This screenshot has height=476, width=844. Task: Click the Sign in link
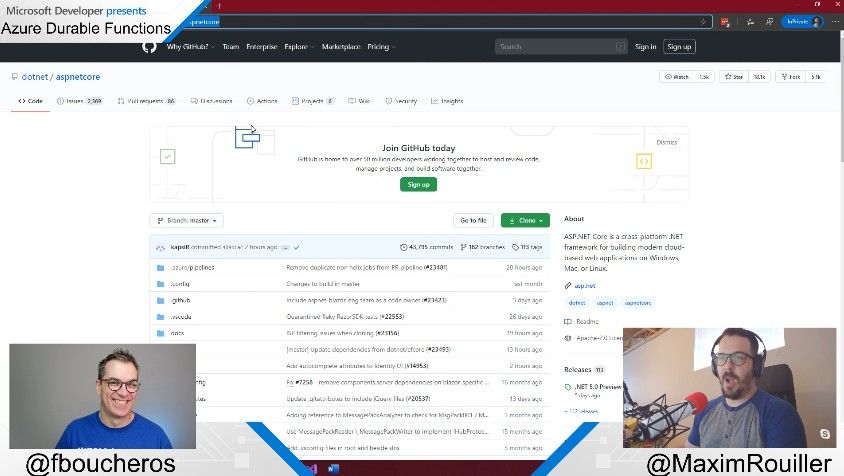coord(645,47)
